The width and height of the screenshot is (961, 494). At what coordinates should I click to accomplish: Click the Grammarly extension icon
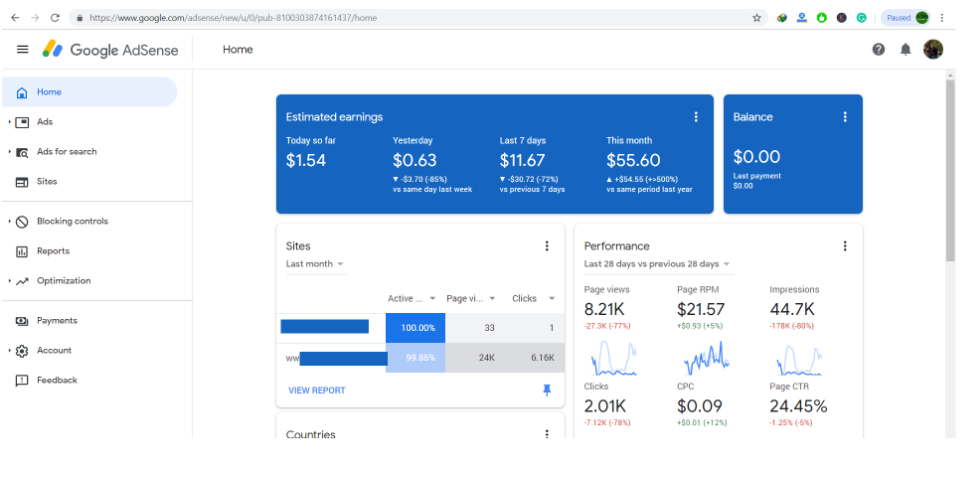point(862,18)
